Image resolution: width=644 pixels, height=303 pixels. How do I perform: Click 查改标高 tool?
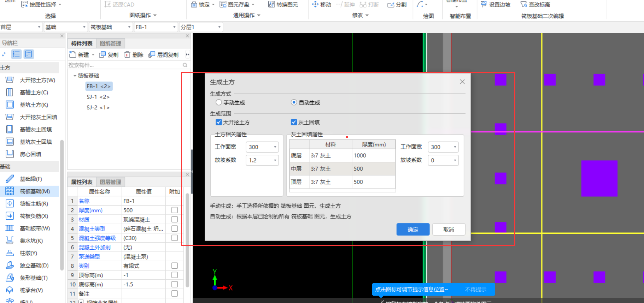pyautogui.click(x=535, y=5)
